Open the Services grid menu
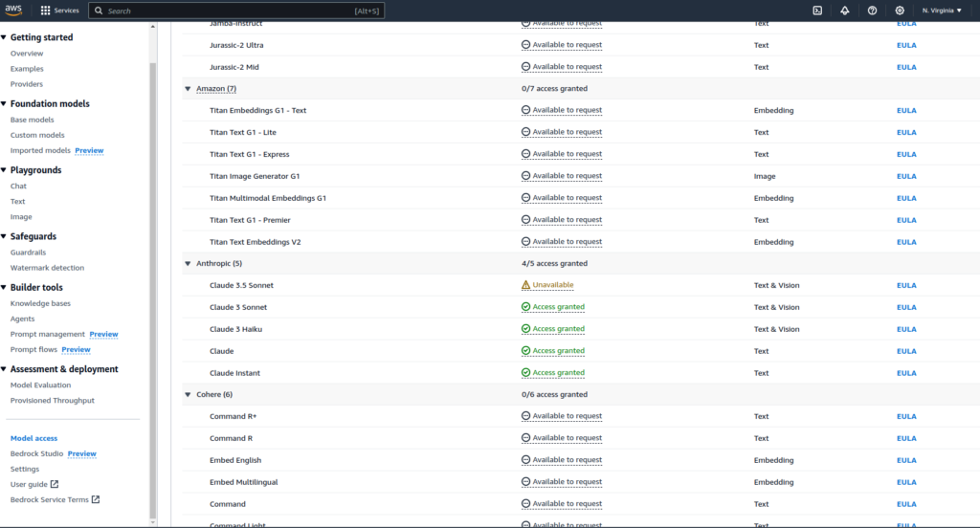The image size is (980, 528). 60,11
